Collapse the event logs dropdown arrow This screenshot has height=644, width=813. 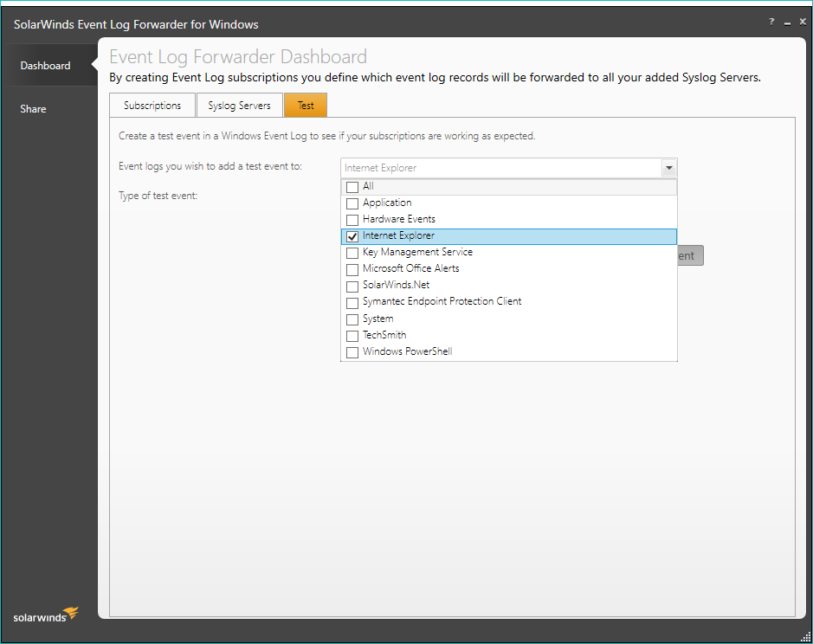(x=668, y=168)
